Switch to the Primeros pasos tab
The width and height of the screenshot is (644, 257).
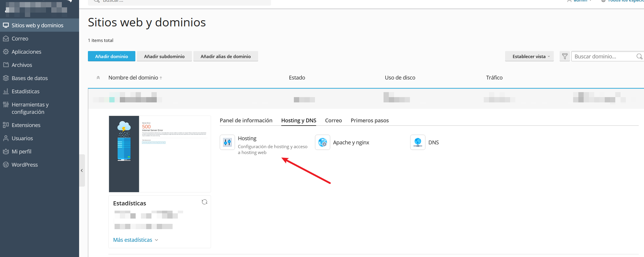coord(369,120)
